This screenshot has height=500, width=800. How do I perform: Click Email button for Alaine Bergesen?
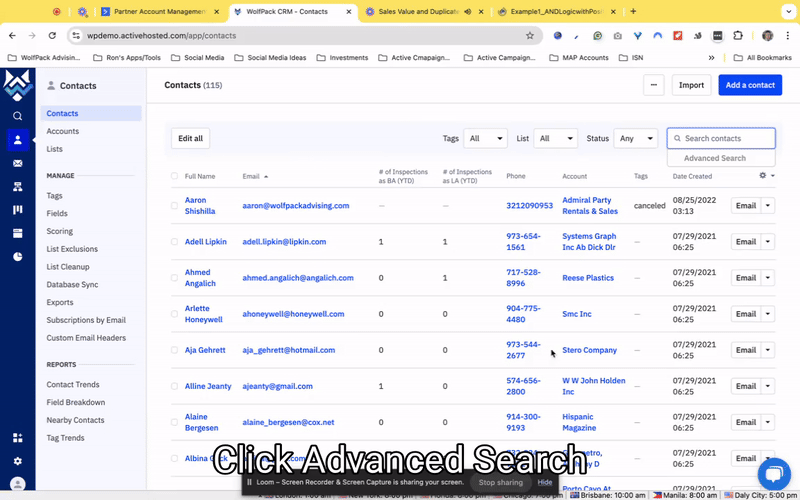(x=745, y=422)
